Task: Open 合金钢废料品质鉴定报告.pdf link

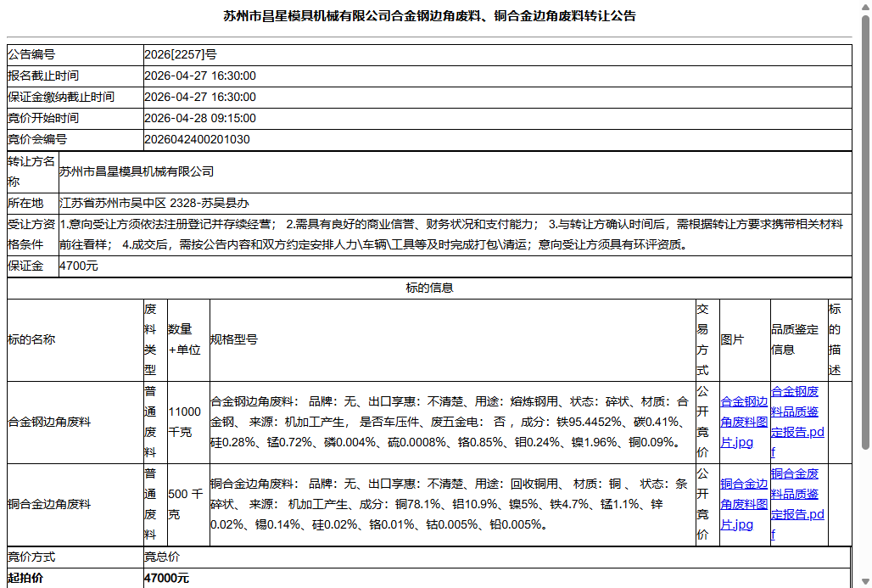Action: coord(797,423)
